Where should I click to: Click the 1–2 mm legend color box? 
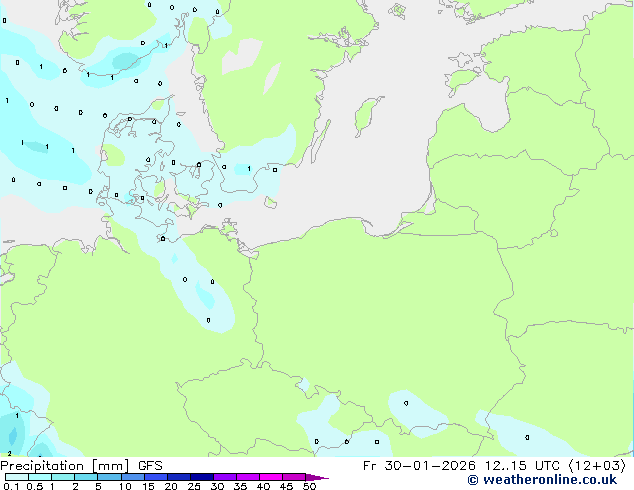63,477
